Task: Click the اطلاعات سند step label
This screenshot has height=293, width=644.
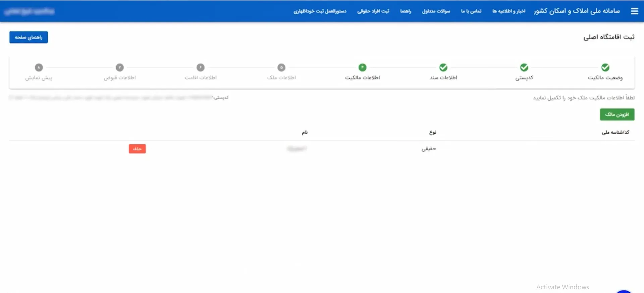Action: pos(443,78)
